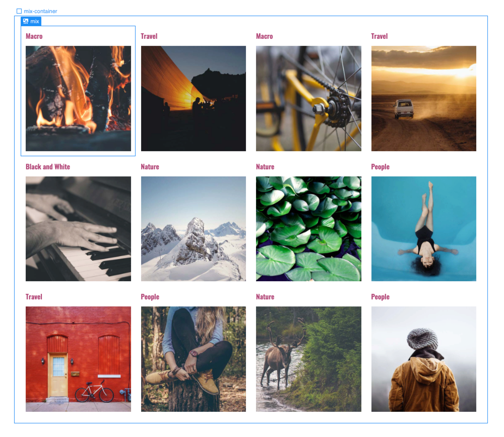This screenshot has height=437, width=504.
Task: Click the People heading above pool photo
Action: 380,167
